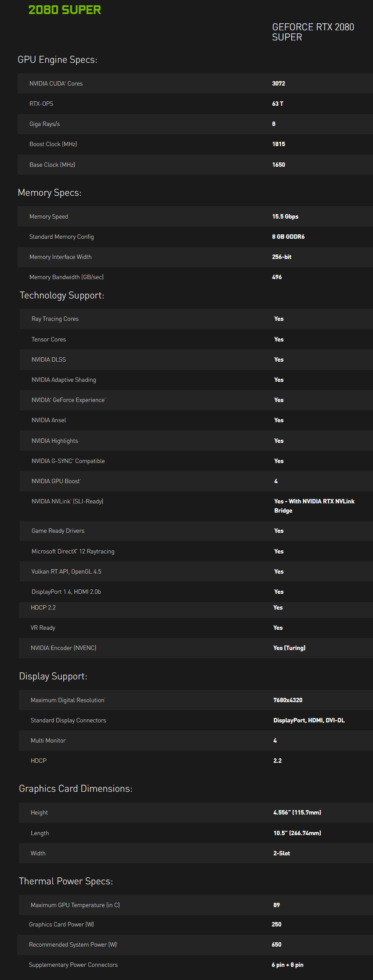Click the GEFORCE RTX 2080 SUPER column header

tap(313, 32)
